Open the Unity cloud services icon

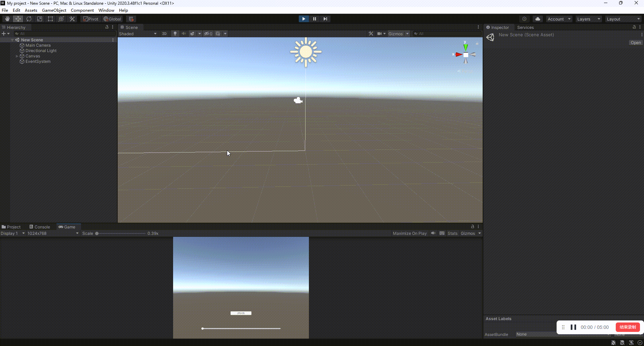pos(537,19)
